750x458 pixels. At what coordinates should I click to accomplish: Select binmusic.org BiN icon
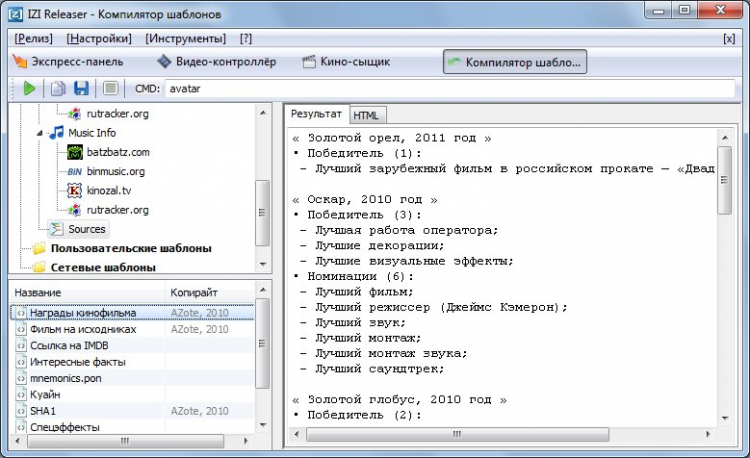75,172
